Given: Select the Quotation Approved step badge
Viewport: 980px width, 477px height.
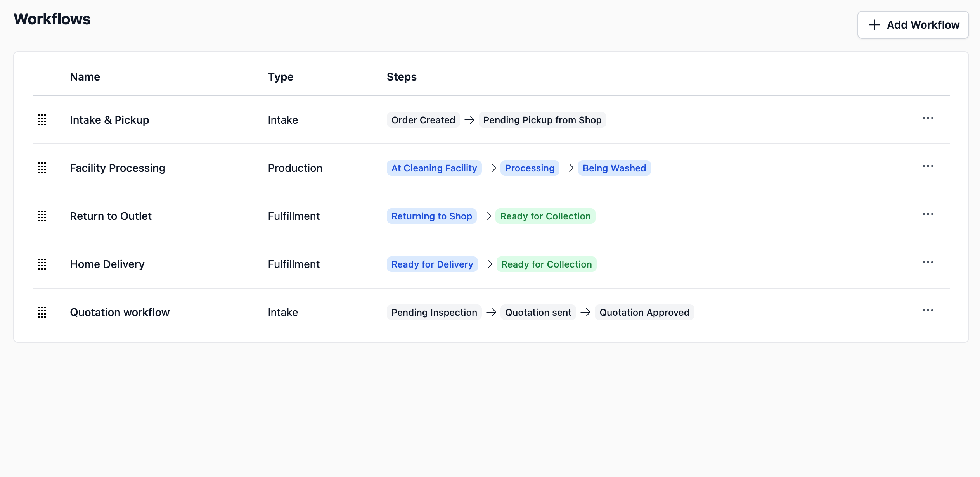Looking at the screenshot, I should tap(644, 312).
